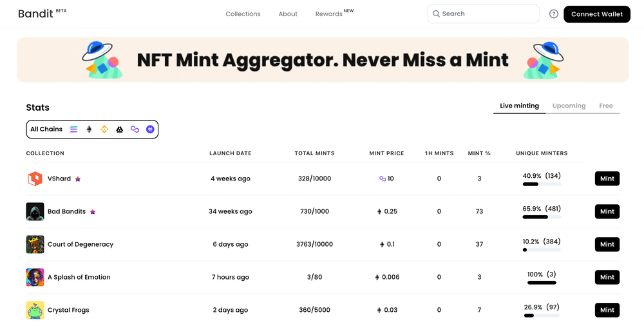Switch to Free tab
644x326 pixels.
point(606,106)
